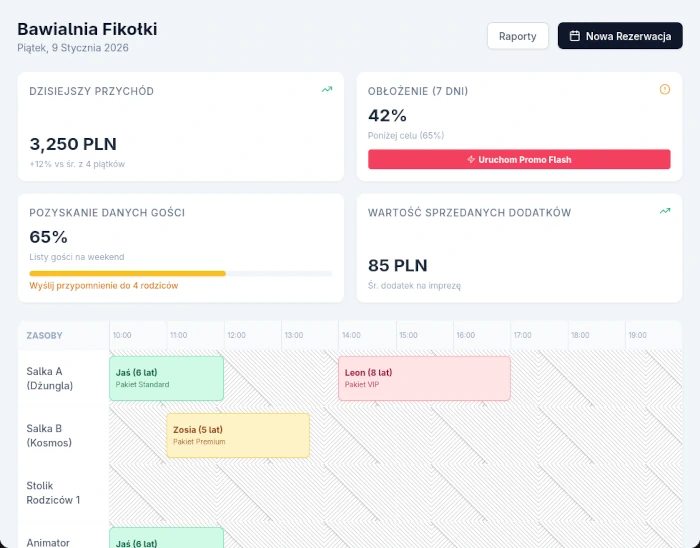Screen dimensions: 700x548
Task: Click the sparkle icon on Promo Flash
Action: [471, 160]
